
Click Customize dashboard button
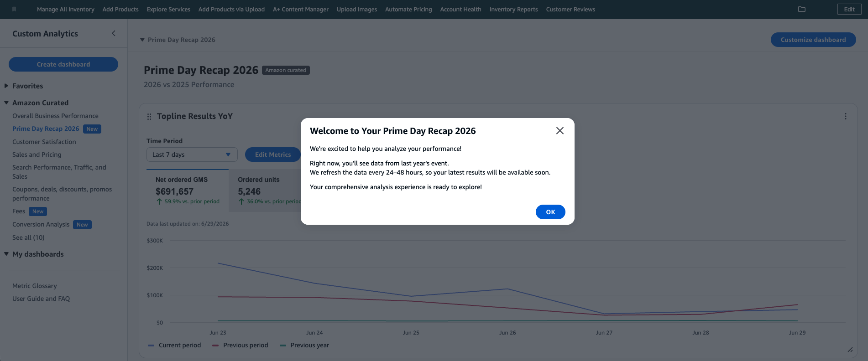(x=813, y=40)
